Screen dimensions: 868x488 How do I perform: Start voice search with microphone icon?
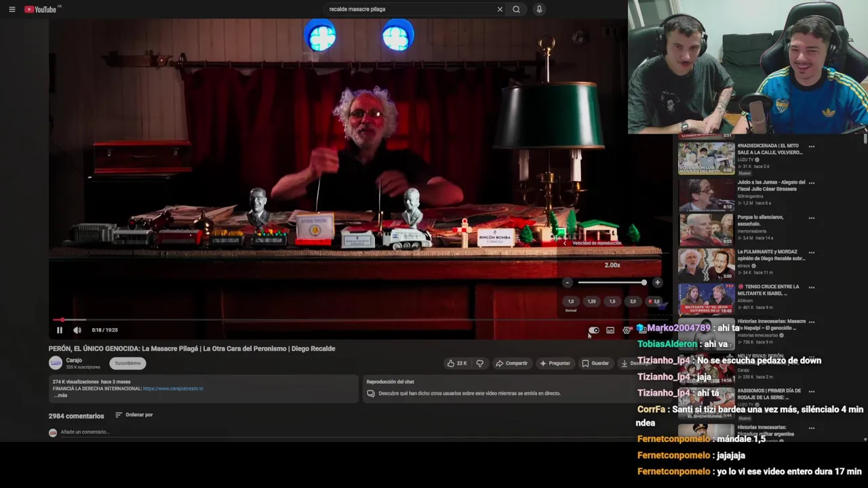tap(539, 9)
